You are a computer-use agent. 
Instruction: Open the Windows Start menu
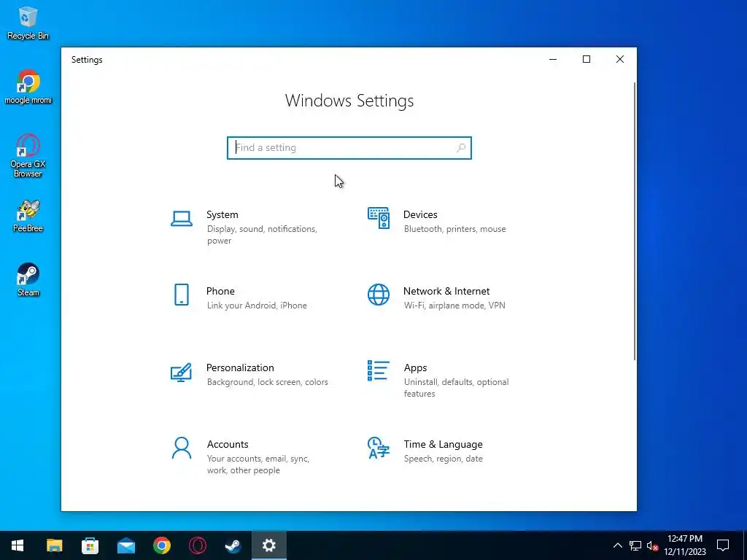18,545
